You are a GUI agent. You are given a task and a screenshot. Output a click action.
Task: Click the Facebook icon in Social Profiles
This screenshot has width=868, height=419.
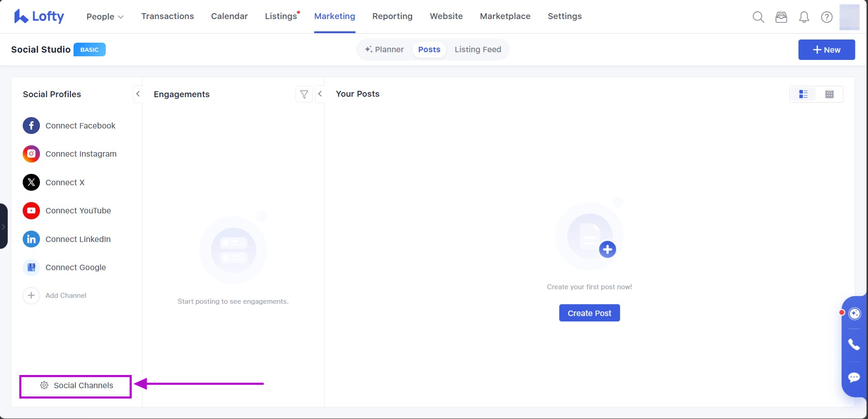click(31, 126)
